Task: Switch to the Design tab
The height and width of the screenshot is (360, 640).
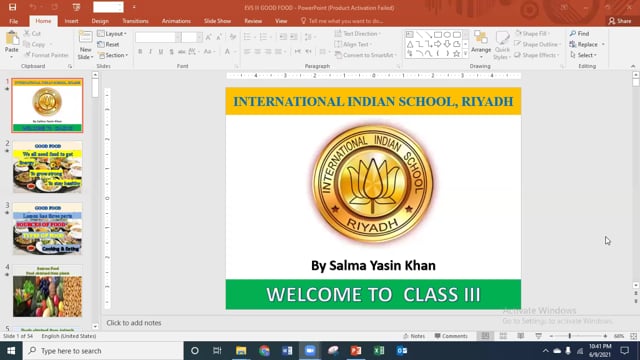Action: click(100, 21)
